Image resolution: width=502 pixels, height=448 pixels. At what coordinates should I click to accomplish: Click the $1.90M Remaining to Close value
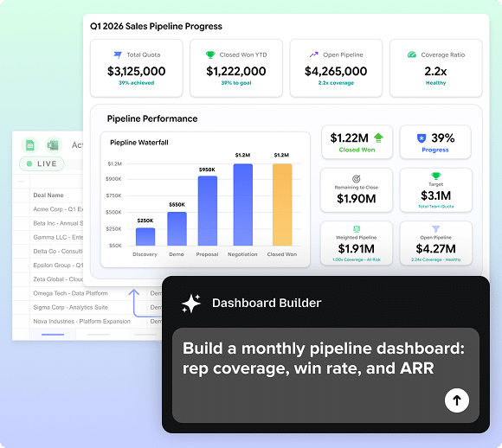357,199
